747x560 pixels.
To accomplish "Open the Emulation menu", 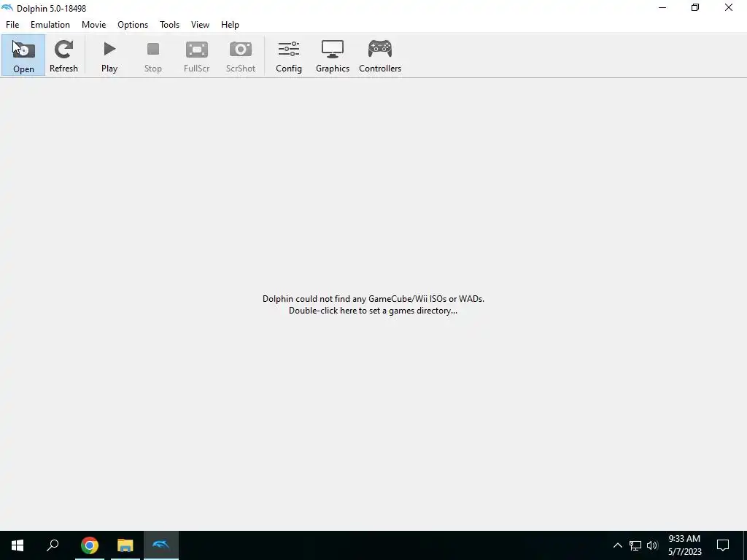I will (50, 25).
